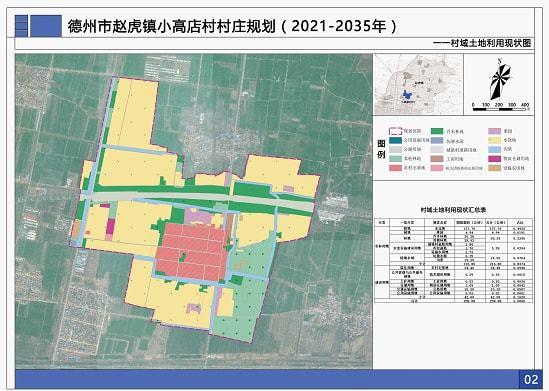Click the 图例 legend heading
The width and height of the screenshot is (549, 391).
point(381,149)
